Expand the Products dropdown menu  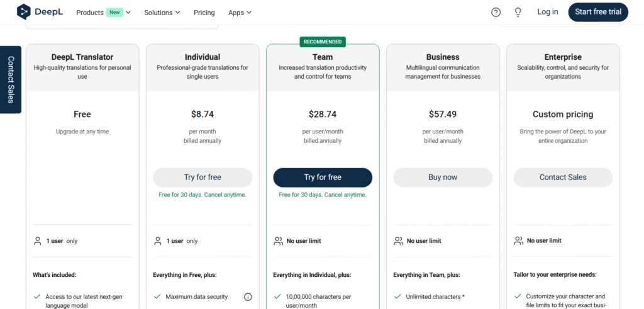click(x=104, y=13)
